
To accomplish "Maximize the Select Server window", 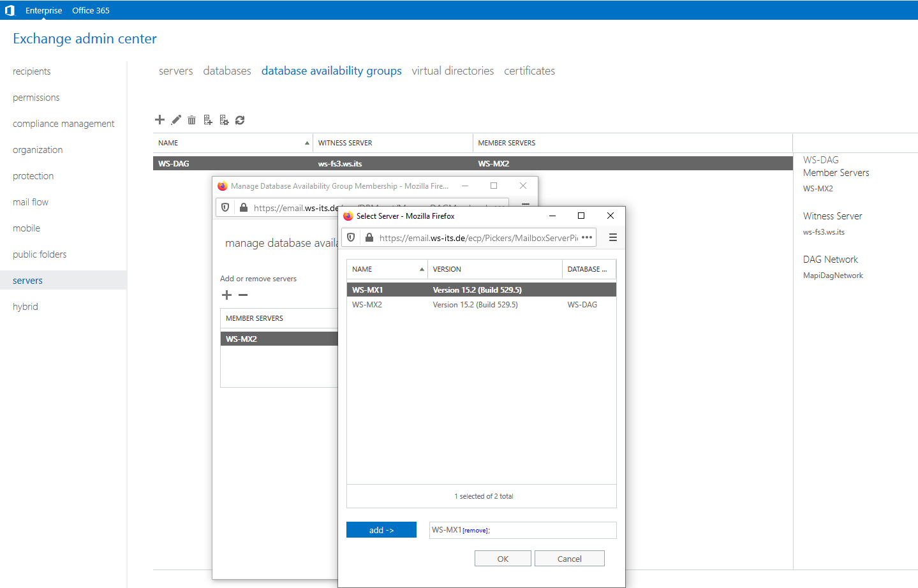I will pos(581,216).
